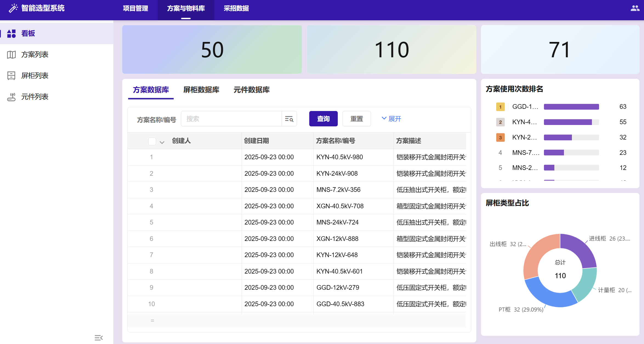Open the user accounts icon
Screen dimensions: 644x344
(x=635, y=8)
